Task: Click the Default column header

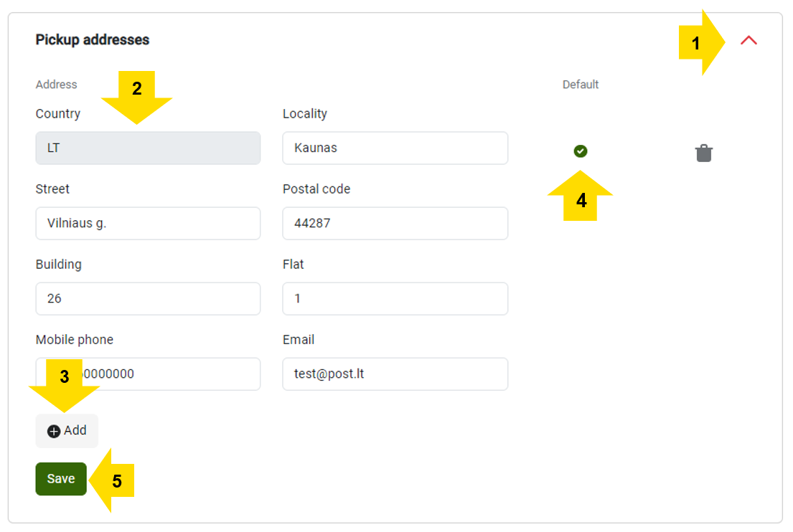Action: (580, 85)
